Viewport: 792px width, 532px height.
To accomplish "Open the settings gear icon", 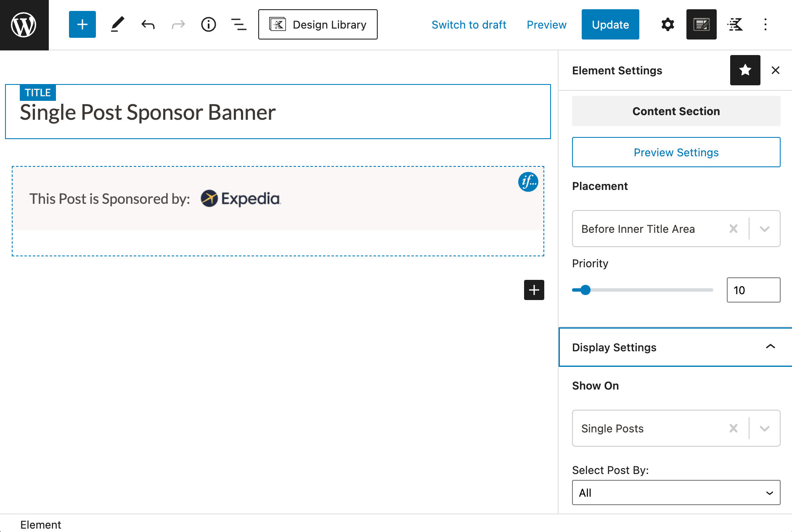I will (x=668, y=24).
